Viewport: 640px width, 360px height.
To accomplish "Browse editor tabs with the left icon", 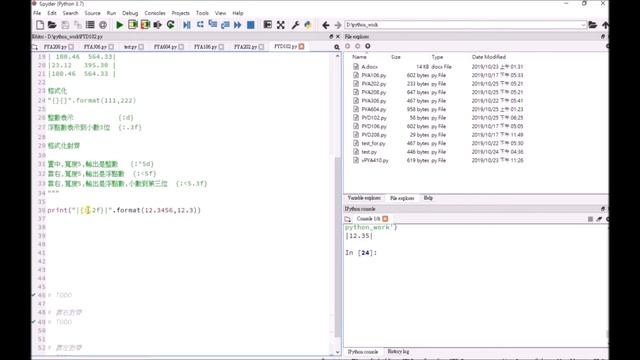I will (x=35, y=47).
